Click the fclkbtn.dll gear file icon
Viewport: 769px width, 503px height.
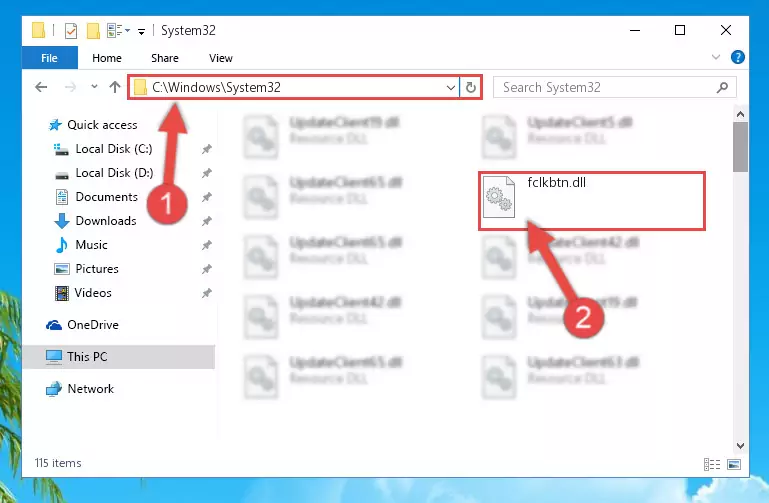tap(499, 197)
